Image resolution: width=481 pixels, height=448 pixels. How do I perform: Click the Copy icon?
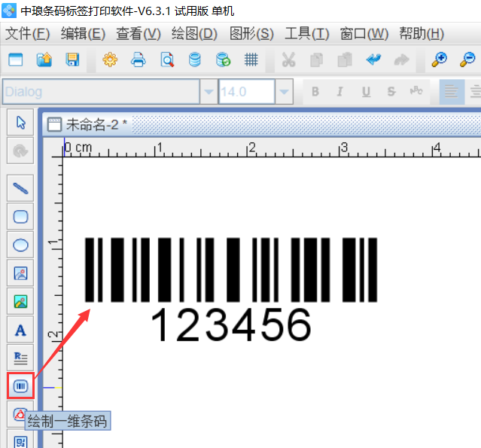[x=316, y=59]
